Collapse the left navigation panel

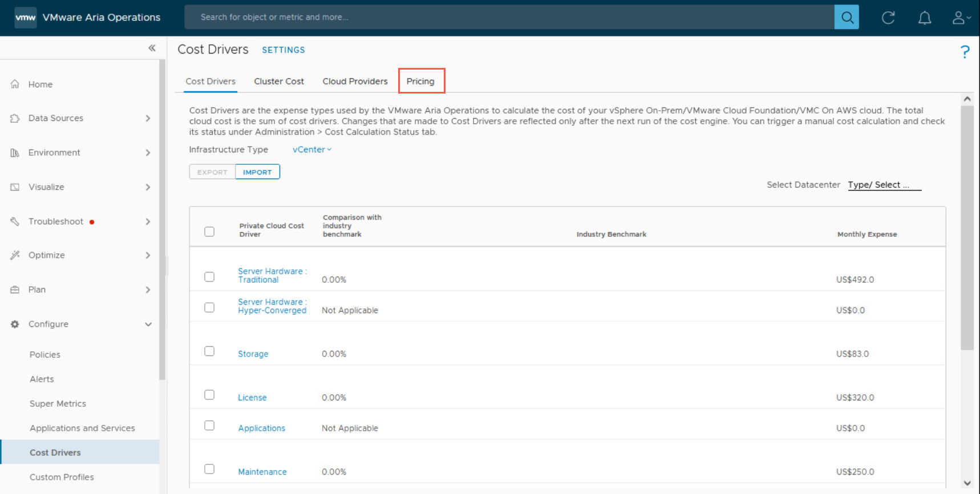tap(152, 48)
